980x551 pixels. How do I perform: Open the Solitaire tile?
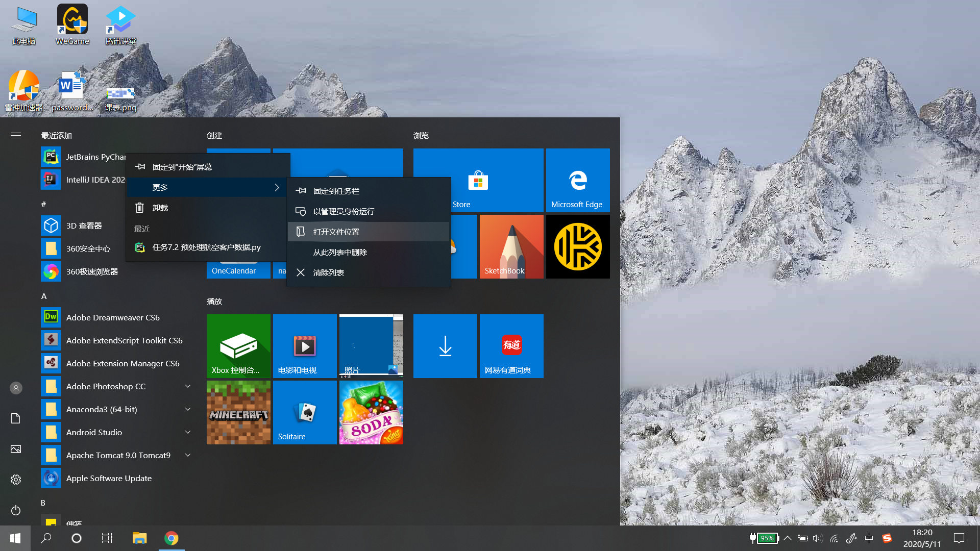click(305, 412)
